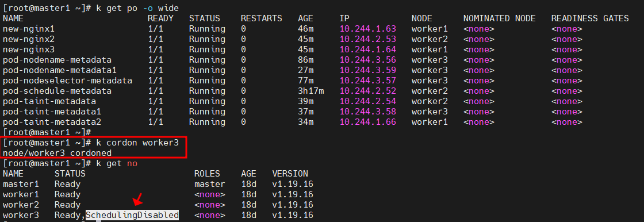Click the Ready status of worker1 node

[x=67, y=194]
